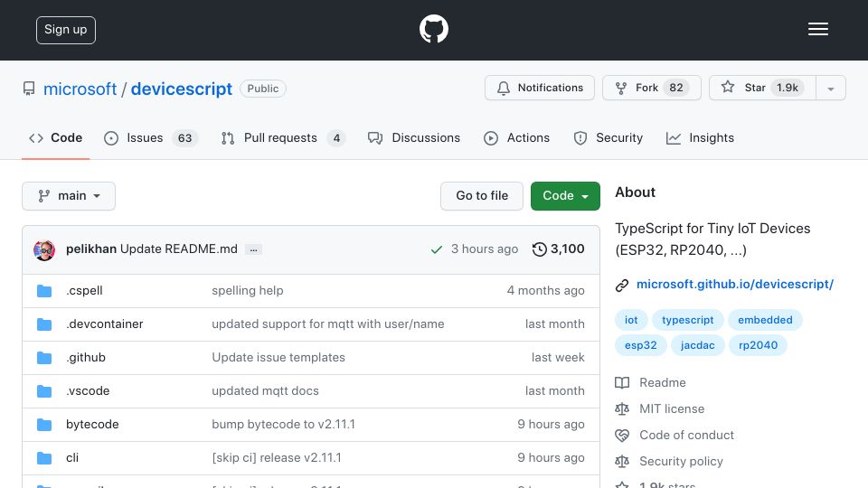This screenshot has width=868, height=488.
Task: Open 'Update README.md' commit message
Action: tap(179, 249)
